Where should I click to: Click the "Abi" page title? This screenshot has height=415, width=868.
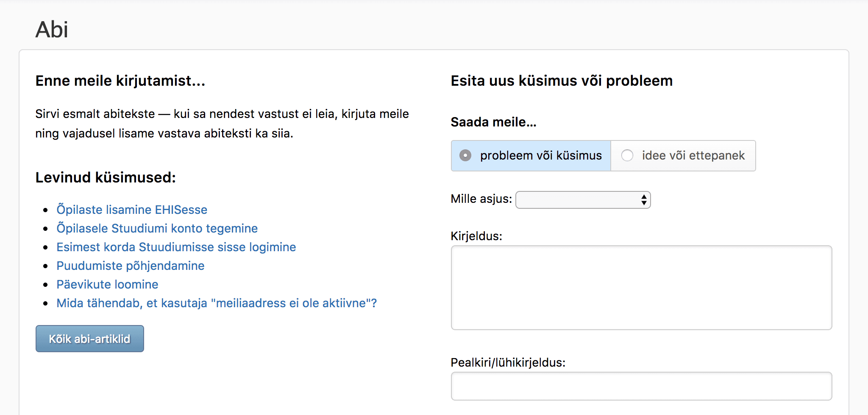[52, 30]
